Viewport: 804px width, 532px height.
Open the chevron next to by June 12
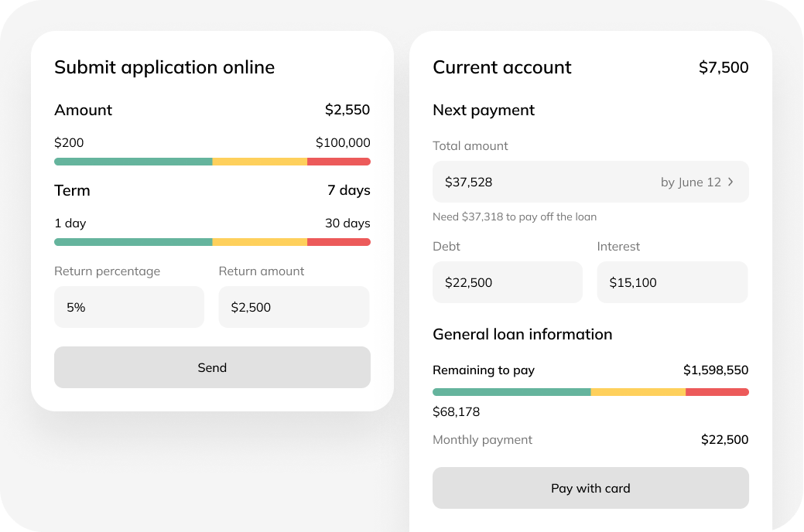[x=730, y=182]
